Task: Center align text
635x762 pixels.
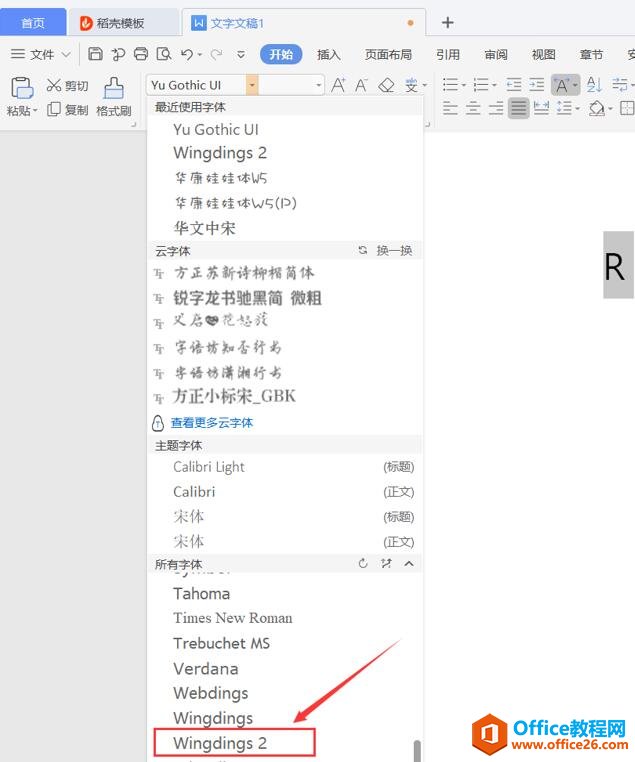Action: (473, 108)
